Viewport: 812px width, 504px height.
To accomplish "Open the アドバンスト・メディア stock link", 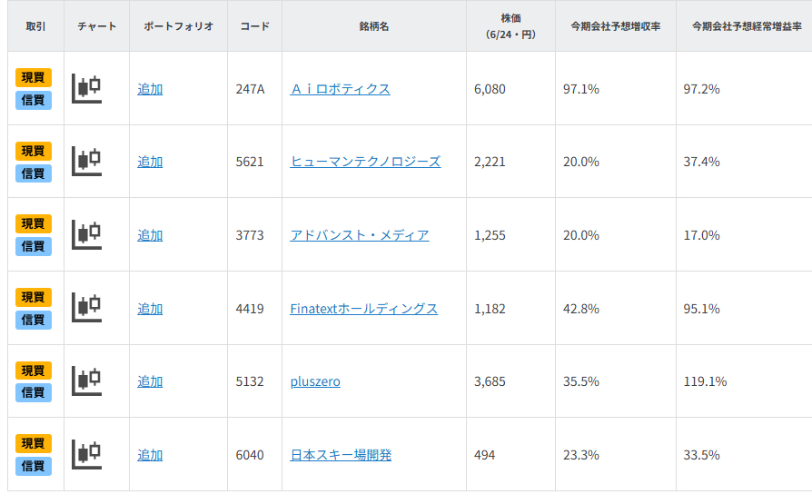I will click(360, 235).
